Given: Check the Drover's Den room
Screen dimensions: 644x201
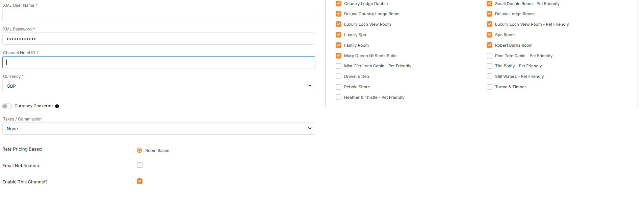Looking at the screenshot, I should click(x=338, y=76).
